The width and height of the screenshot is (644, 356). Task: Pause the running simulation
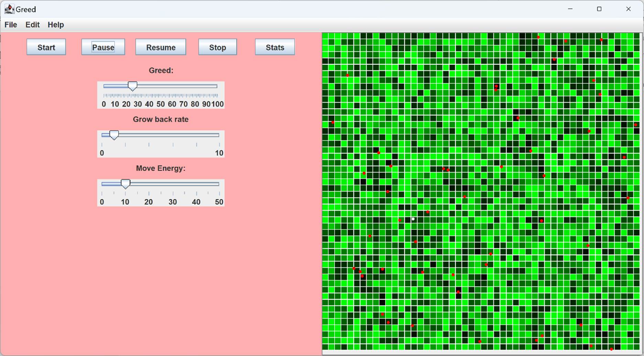pos(103,47)
